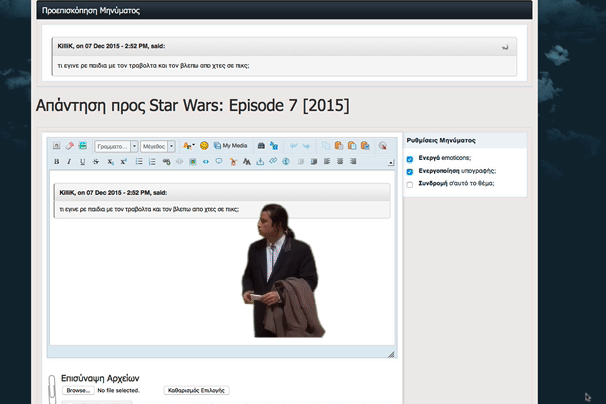This screenshot has width=606, height=404.
Task: Click the Browse file button
Action: [78, 390]
